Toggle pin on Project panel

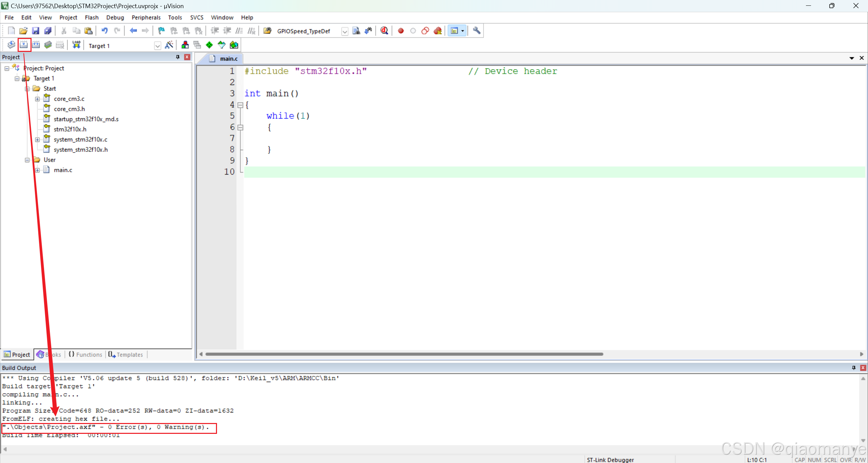point(178,57)
